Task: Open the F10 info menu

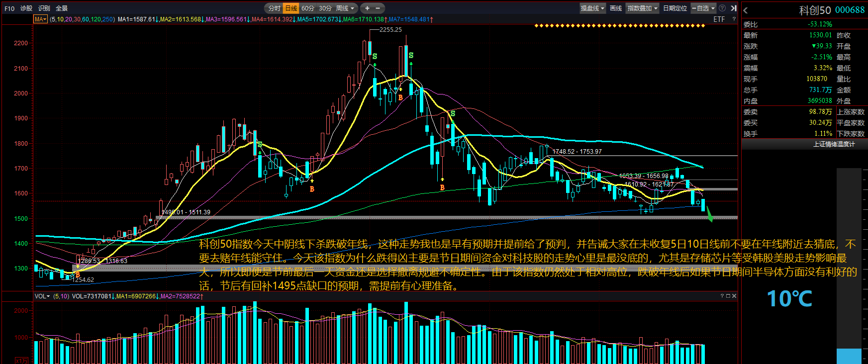Action: click(9, 8)
